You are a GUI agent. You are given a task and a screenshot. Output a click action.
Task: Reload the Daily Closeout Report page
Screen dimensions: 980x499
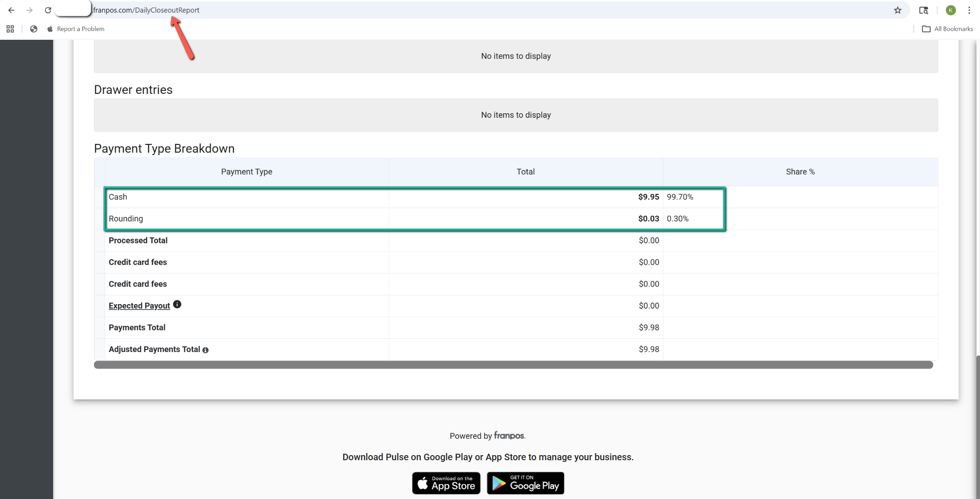[48, 10]
